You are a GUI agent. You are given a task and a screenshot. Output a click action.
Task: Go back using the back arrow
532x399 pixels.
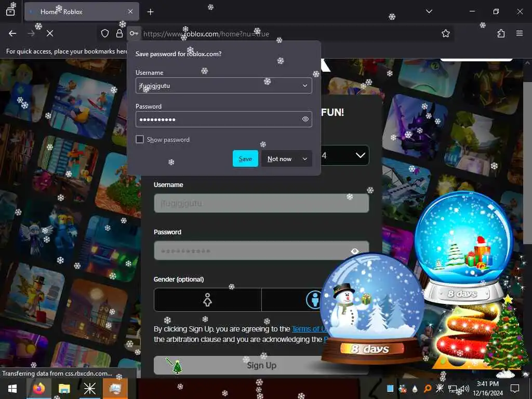[x=12, y=33]
